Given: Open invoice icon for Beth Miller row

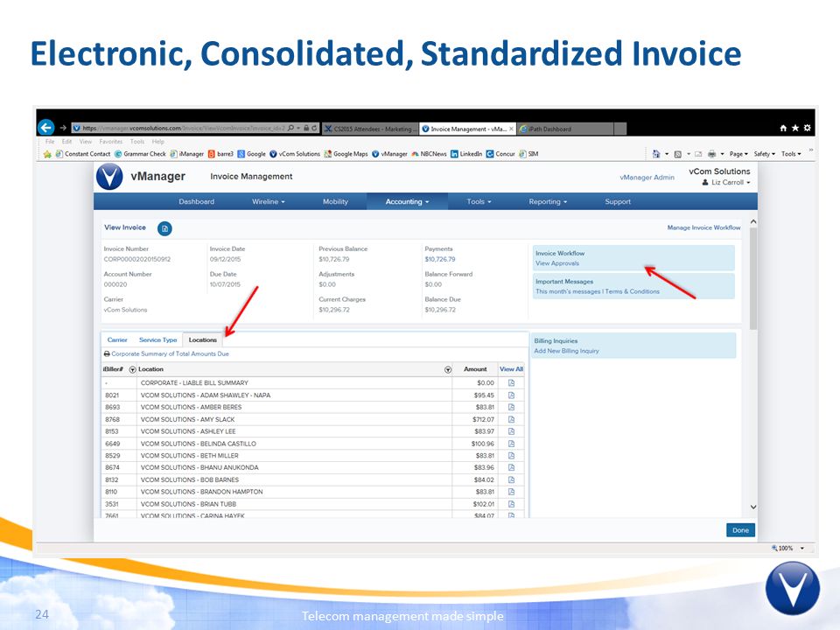Looking at the screenshot, I should (x=511, y=455).
